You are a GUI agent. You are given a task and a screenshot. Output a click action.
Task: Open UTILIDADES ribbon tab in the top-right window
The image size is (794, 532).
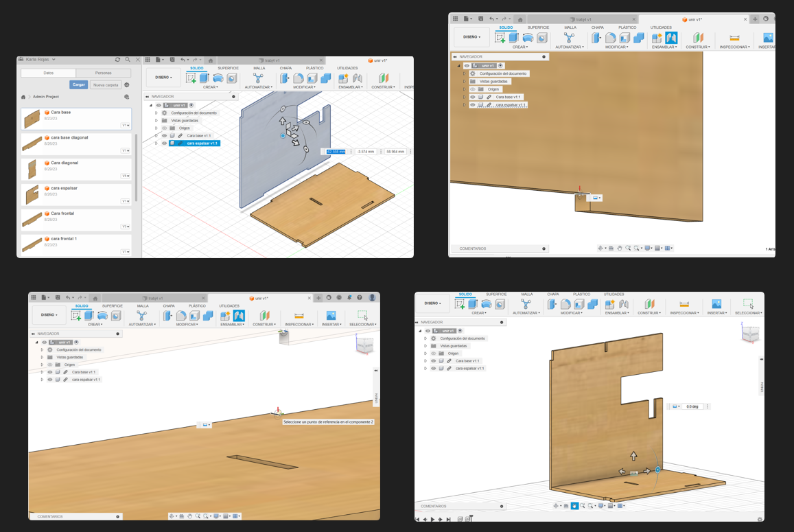tap(661, 27)
